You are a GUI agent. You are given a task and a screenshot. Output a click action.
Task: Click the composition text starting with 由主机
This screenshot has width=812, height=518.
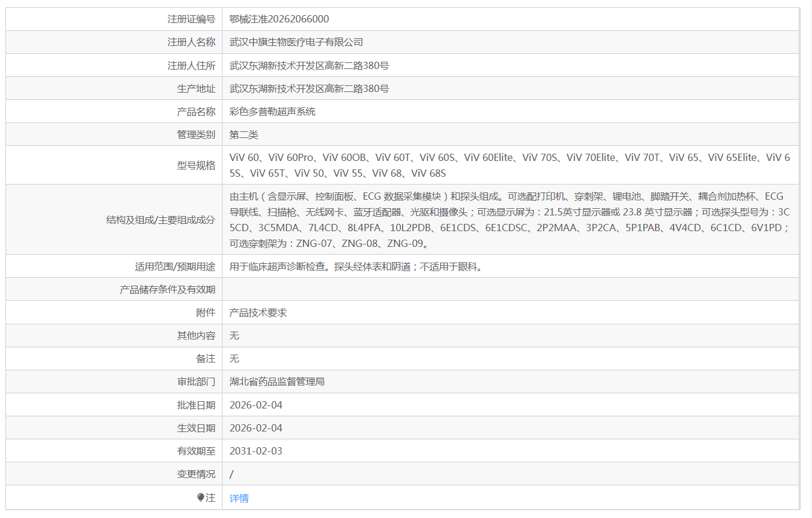510,220
